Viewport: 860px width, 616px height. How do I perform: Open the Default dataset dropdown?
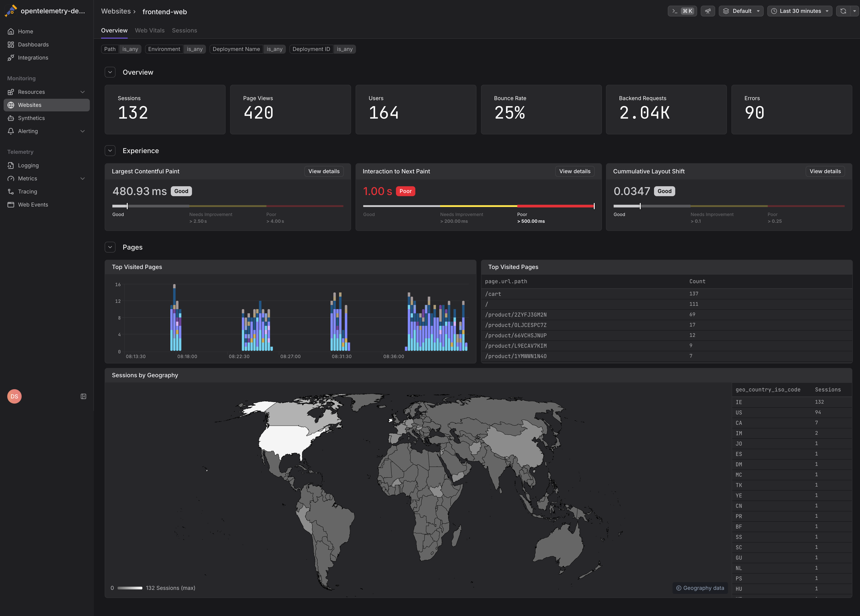tap(741, 11)
